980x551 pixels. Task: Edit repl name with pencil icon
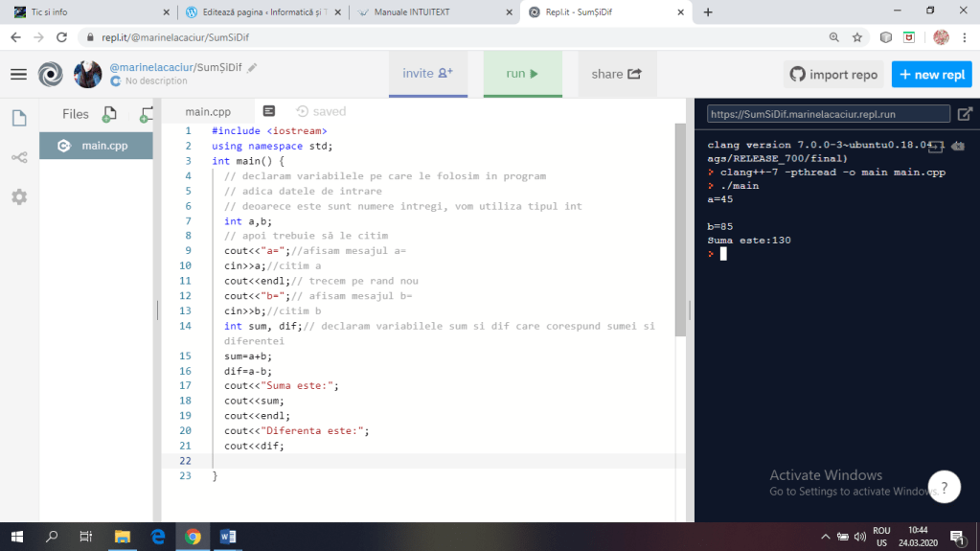coord(252,67)
